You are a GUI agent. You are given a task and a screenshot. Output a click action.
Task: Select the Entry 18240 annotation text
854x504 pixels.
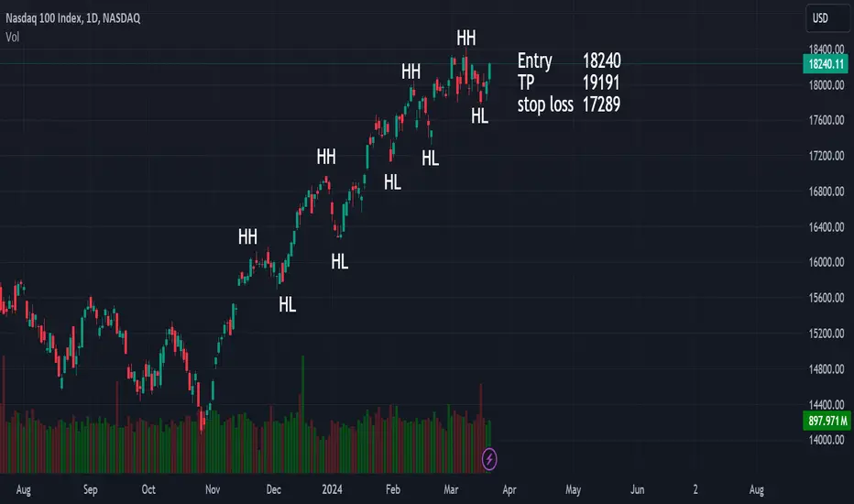click(x=569, y=60)
